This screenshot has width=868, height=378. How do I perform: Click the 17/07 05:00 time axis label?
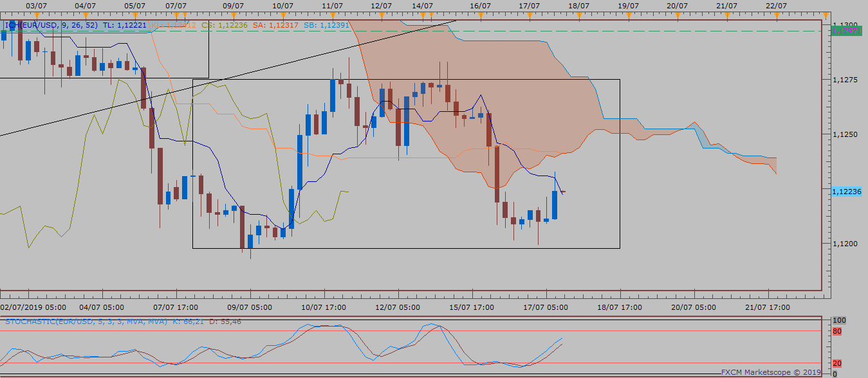tap(546, 307)
